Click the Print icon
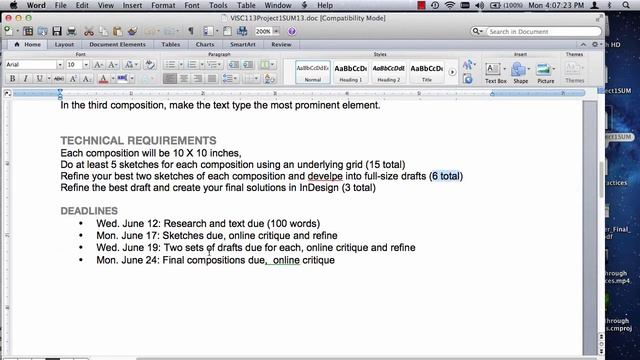The height and width of the screenshot is (360, 640). (x=71, y=31)
